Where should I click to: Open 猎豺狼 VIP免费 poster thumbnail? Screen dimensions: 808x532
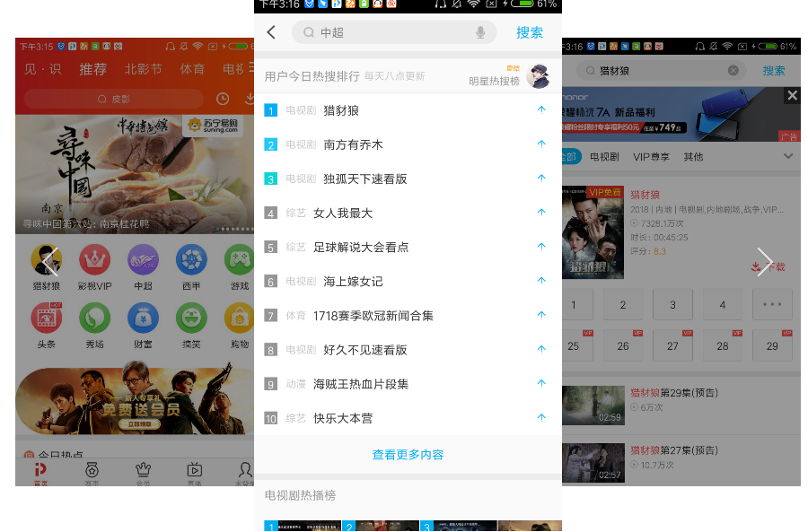593,232
